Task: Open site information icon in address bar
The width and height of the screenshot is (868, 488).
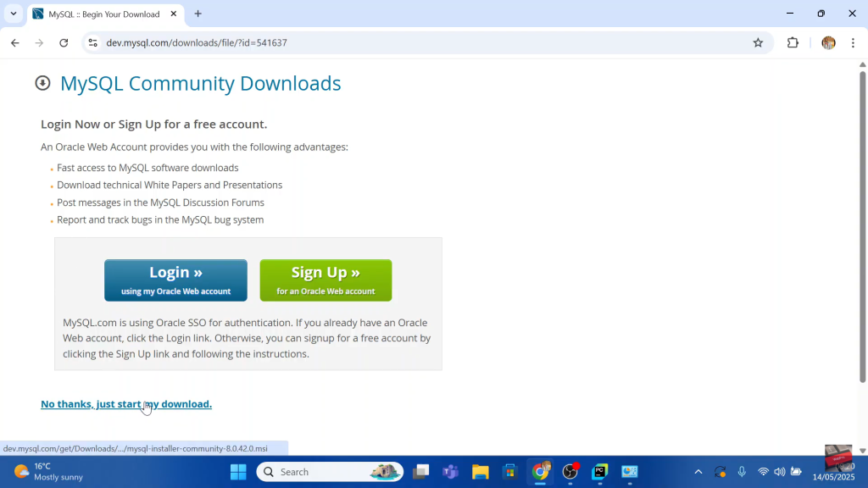Action: tap(93, 42)
